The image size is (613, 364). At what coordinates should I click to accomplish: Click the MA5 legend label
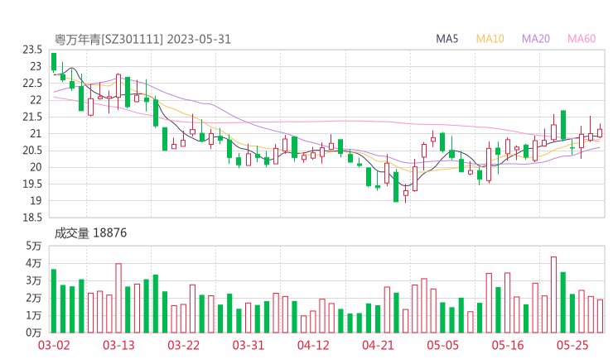point(446,39)
